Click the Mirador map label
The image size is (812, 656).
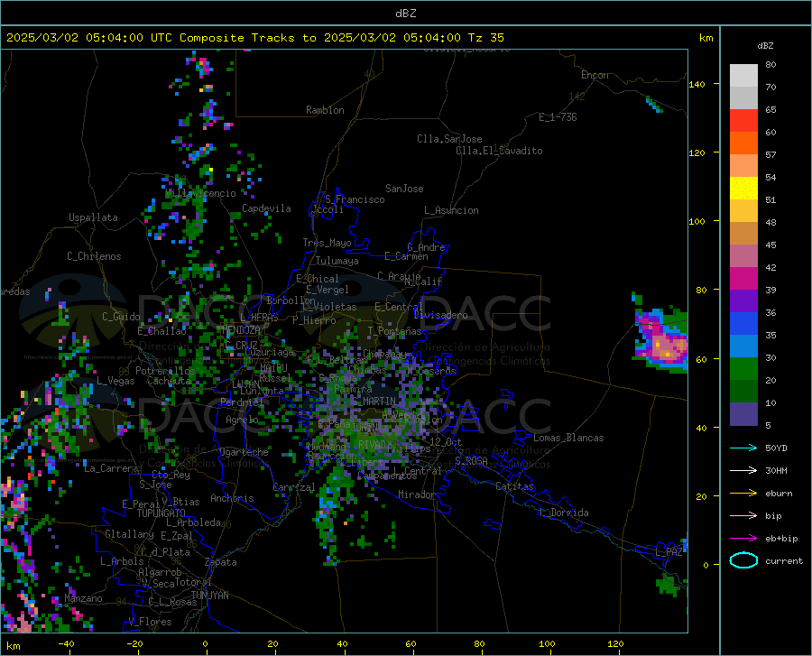pyautogui.click(x=417, y=494)
